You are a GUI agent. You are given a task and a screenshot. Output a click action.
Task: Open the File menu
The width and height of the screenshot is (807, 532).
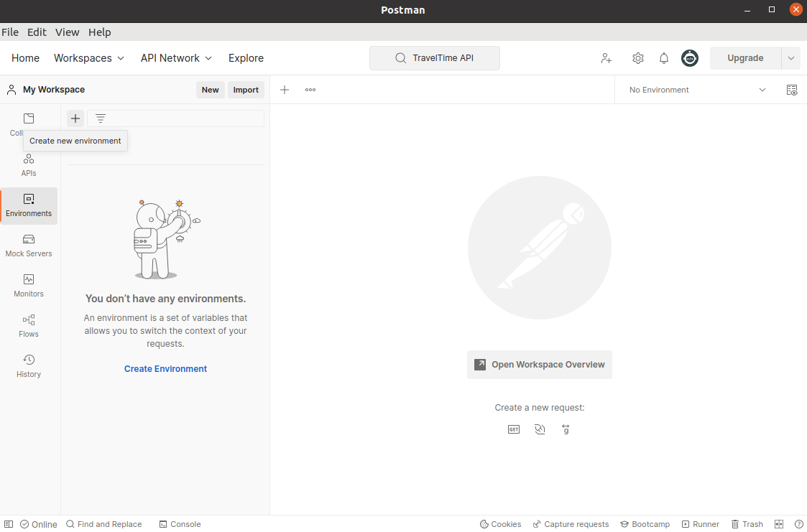(10, 32)
